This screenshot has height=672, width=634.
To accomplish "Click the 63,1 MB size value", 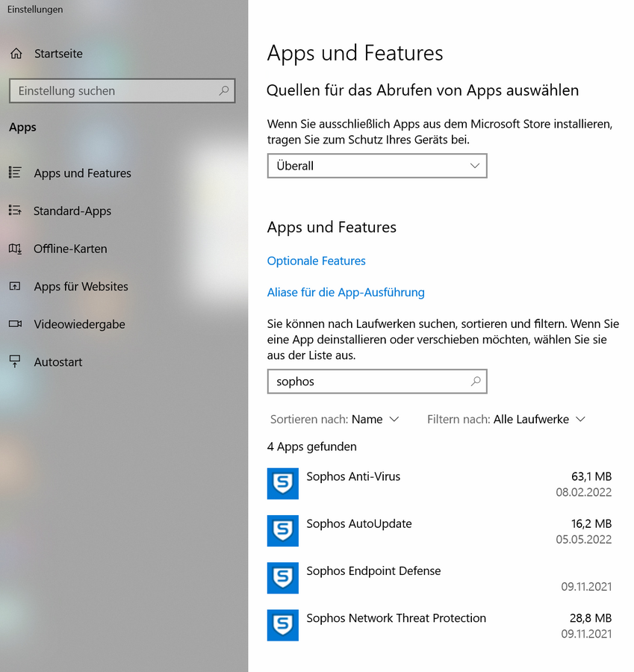I will (x=591, y=476).
